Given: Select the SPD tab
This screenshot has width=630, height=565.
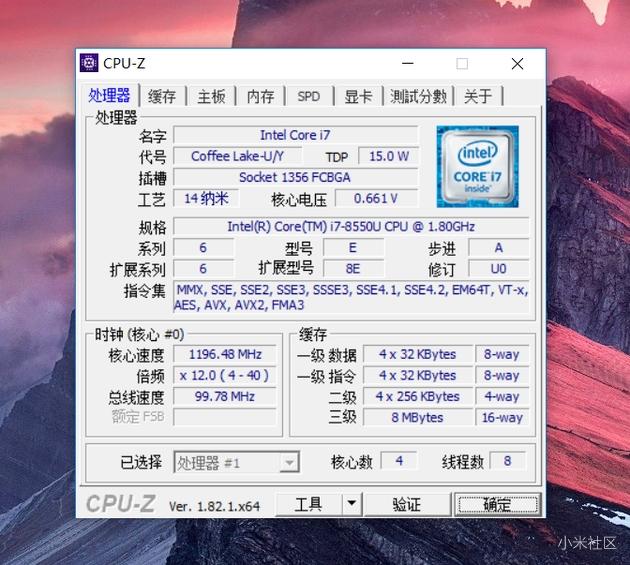Looking at the screenshot, I should (x=309, y=96).
